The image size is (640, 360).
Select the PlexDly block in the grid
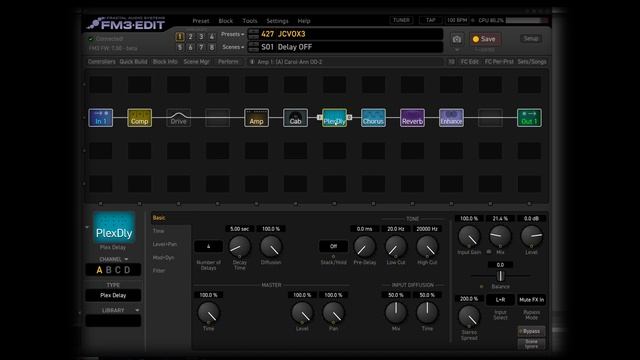334,118
